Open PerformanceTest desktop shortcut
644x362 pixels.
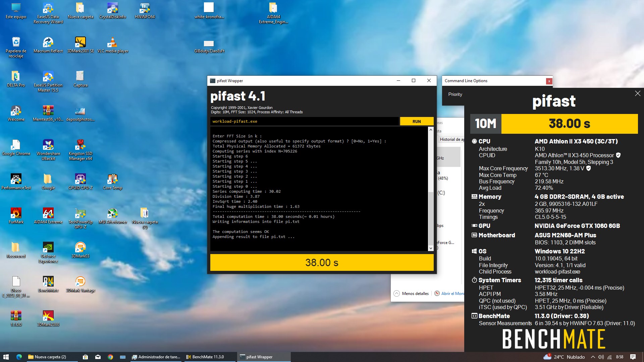coord(16,182)
